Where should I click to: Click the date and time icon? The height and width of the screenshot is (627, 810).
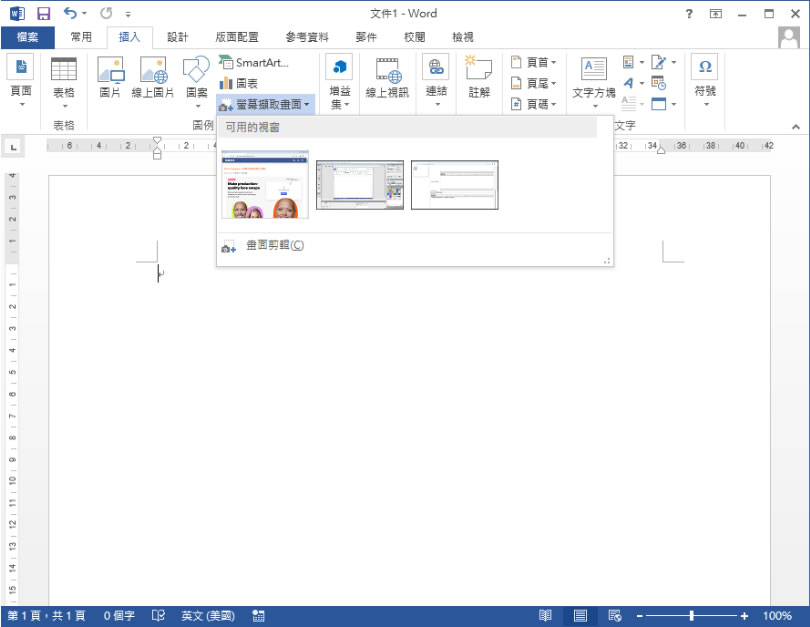pyautogui.click(x=658, y=83)
